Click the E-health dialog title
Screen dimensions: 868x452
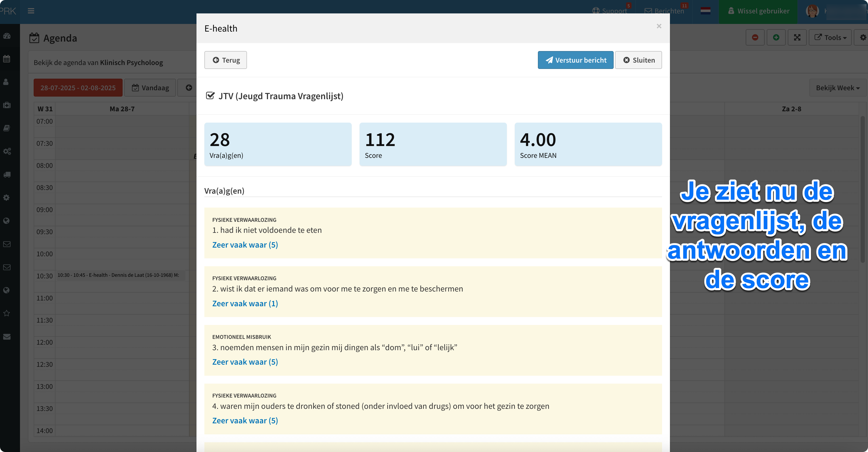pos(221,28)
